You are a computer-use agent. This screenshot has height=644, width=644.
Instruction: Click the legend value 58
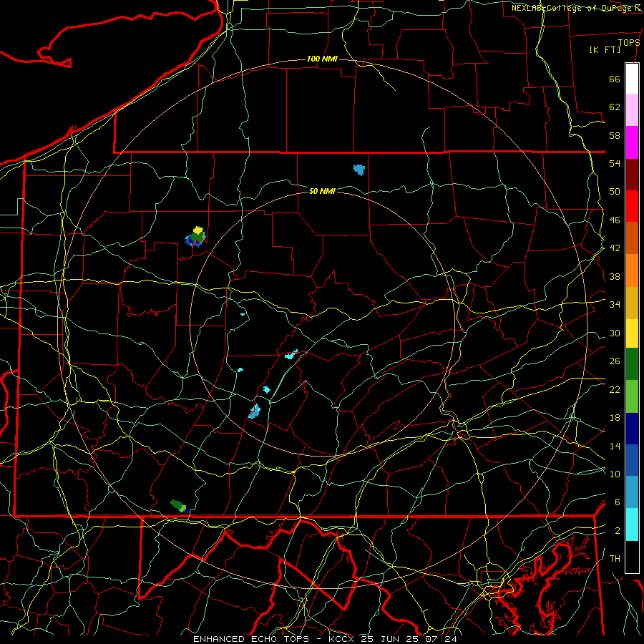point(615,135)
